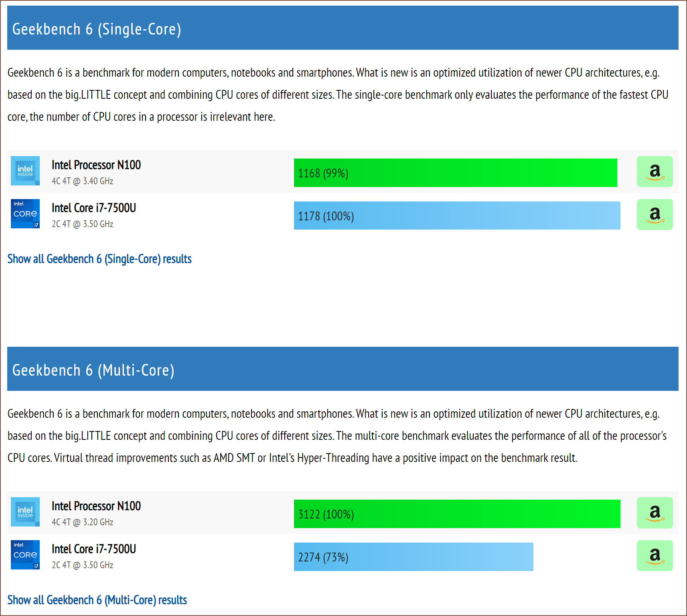Click the green 3122 (100%) score bar

click(457, 514)
